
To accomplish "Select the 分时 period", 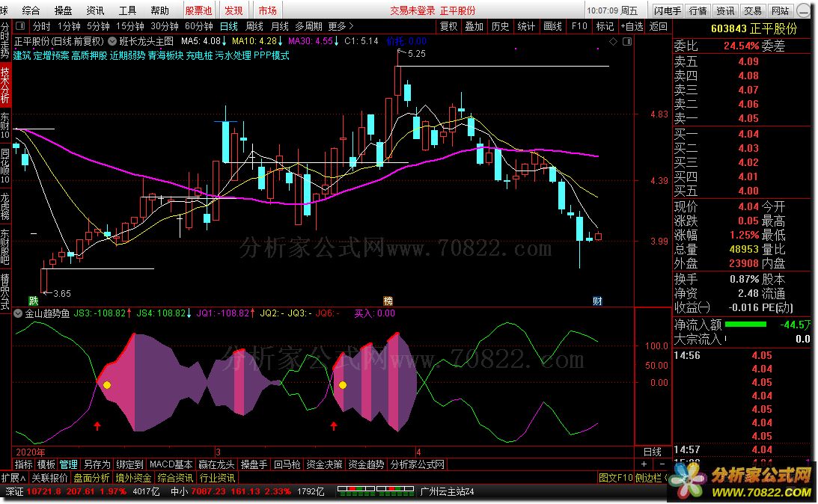I will click(x=42, y=26).
